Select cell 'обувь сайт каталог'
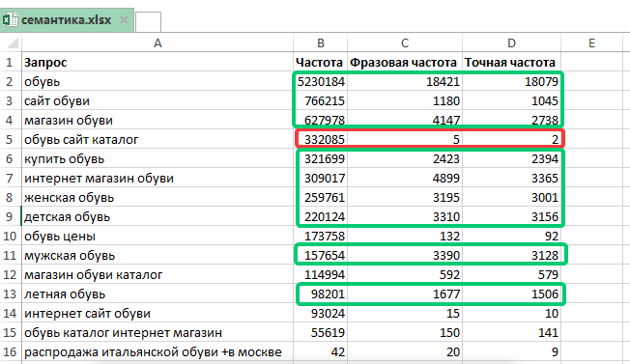 pos(157,139)
